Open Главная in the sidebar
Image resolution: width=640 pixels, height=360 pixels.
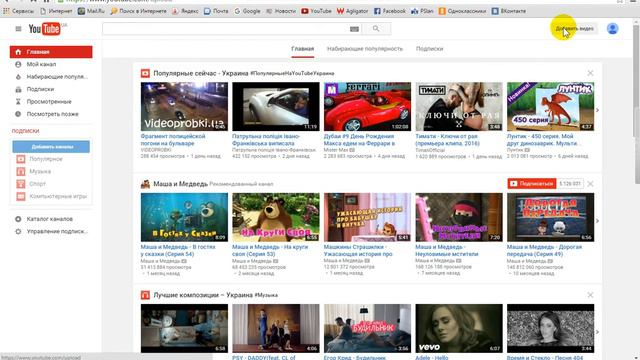pyautogui.click(x=51, y=52)
